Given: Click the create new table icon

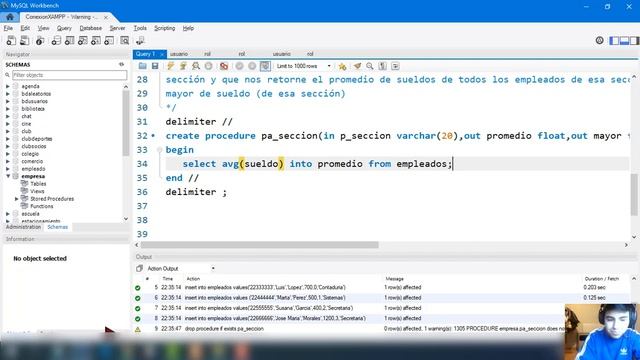Looking at the screenshot, I should point(69,40).
